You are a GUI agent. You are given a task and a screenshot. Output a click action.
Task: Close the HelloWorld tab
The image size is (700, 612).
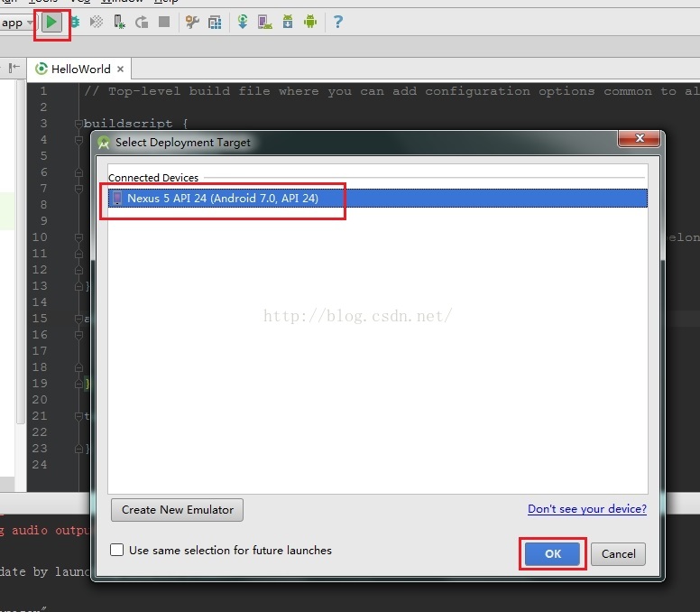[120, 70]
